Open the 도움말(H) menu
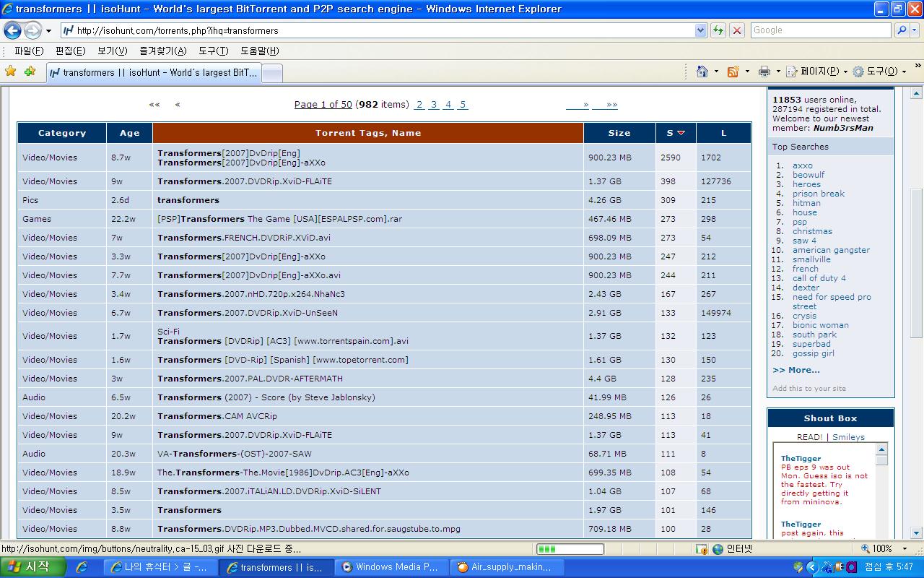924x578 pixels. coord(259,51)
